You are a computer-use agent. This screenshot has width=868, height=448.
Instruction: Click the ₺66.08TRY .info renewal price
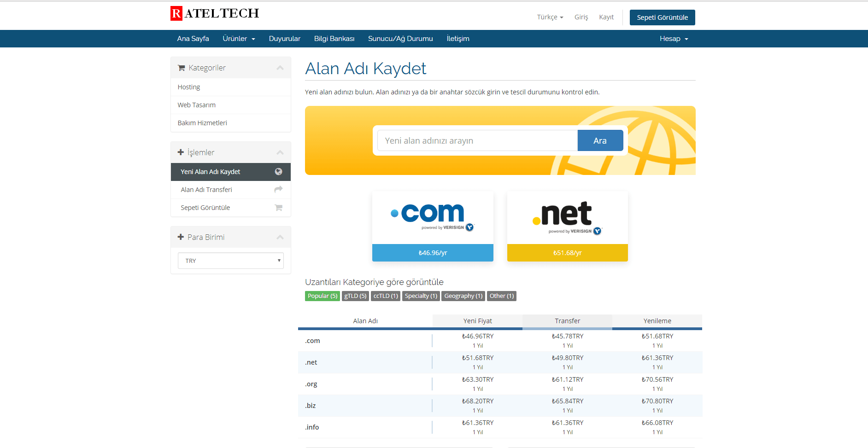(657, 423)
